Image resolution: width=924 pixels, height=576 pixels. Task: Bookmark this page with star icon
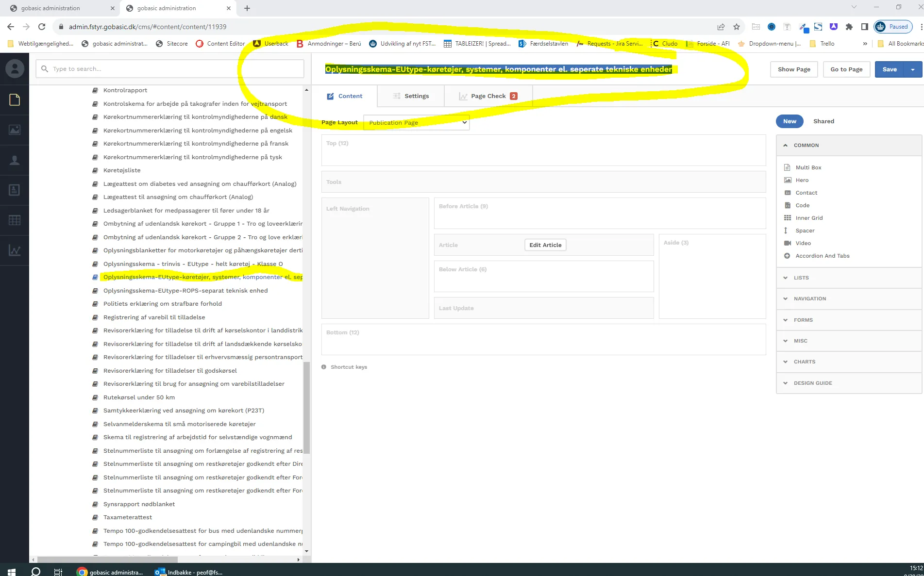point(737,27)
